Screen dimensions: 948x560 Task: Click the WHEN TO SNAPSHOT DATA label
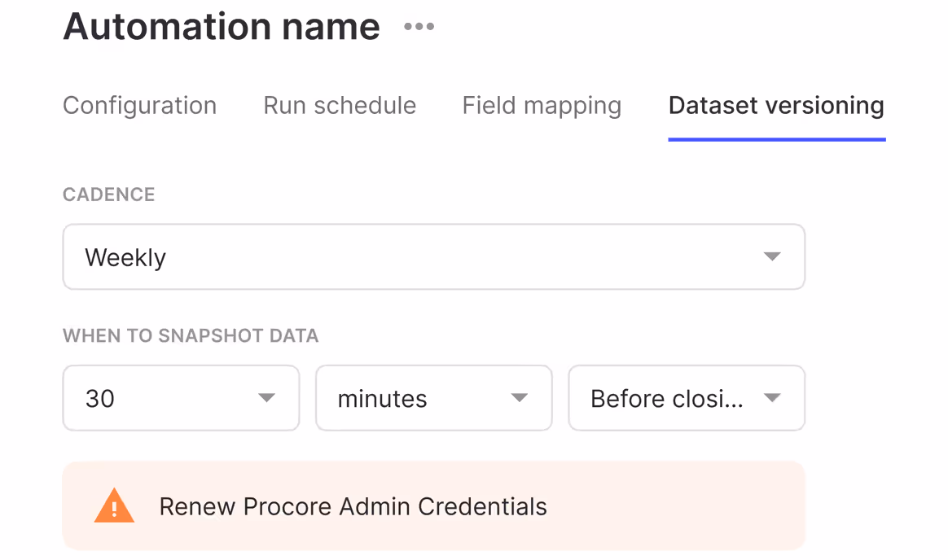(x=190, y=335)
